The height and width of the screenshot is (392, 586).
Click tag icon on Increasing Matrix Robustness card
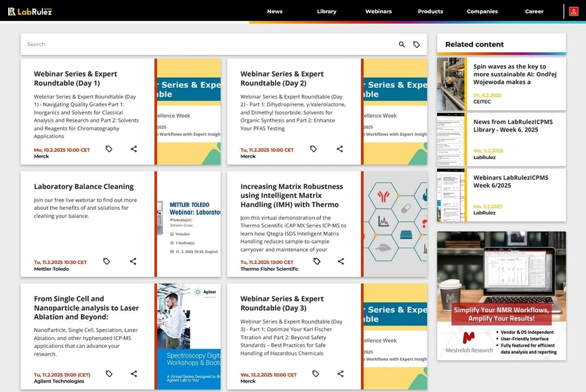click(x=317, y=261)
